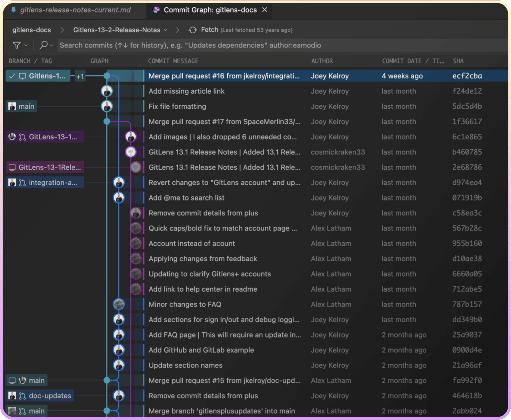Viewport: 511px width, 420px height.
Task: Open the filter funnel icon
Action: 16,45
